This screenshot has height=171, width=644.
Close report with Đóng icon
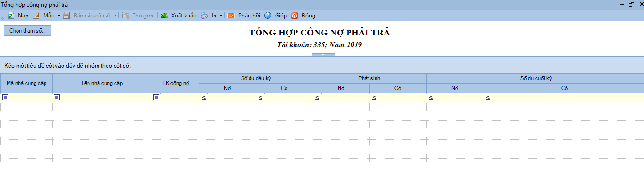coord(295,16)
